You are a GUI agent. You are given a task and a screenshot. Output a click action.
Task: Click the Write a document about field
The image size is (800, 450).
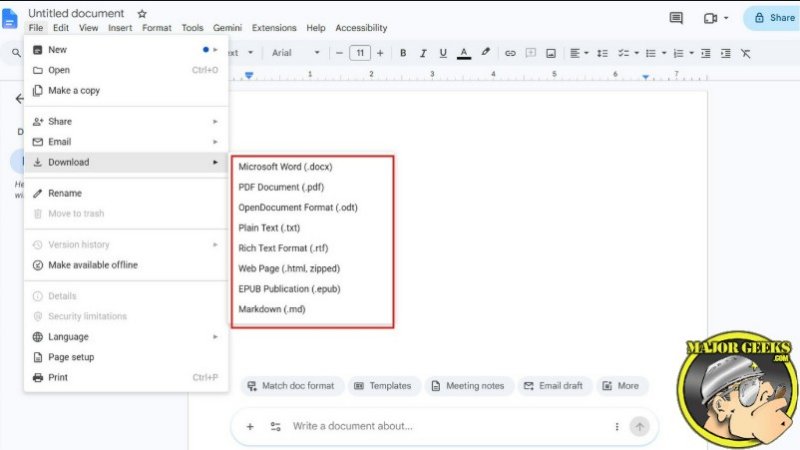point(444,426)
